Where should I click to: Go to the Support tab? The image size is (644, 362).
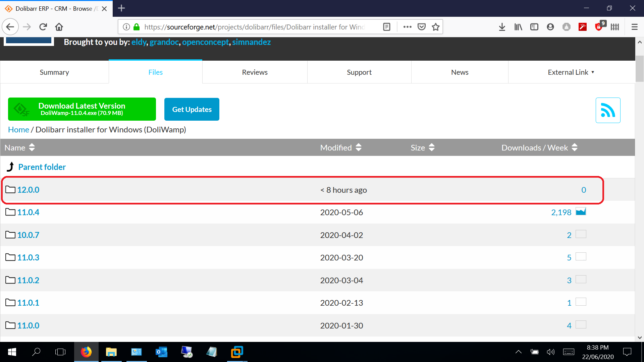tap(359, 72)
